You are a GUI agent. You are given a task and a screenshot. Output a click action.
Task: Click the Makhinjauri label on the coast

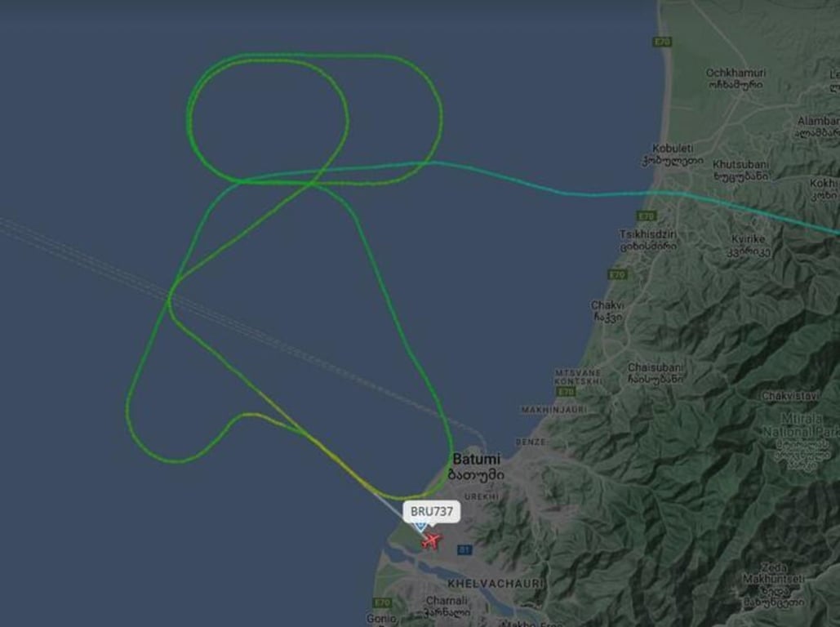click(x=554, y=409)
